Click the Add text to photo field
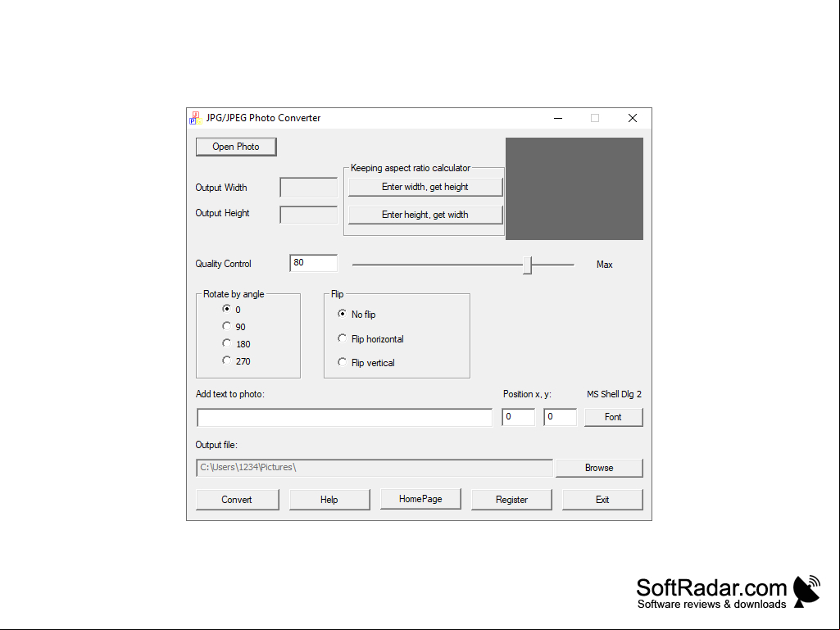This screenshot has width=840, height=630. pos(344,417)
